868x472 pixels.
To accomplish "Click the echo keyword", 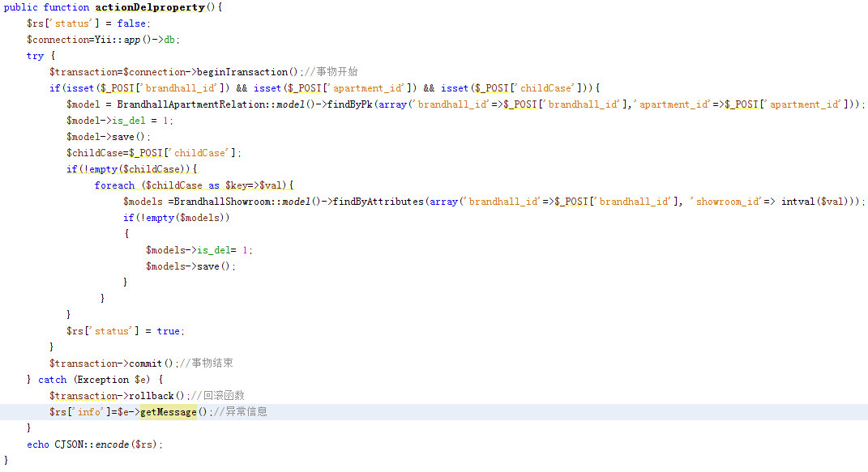I will 38,444.
